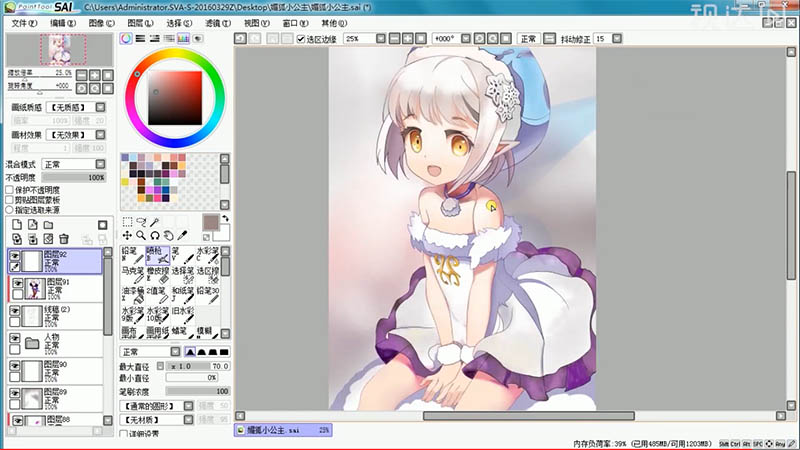Enable 保护不透明度 checkbox
The width and height of the screenshot is (800, 450).
(9, 190)
